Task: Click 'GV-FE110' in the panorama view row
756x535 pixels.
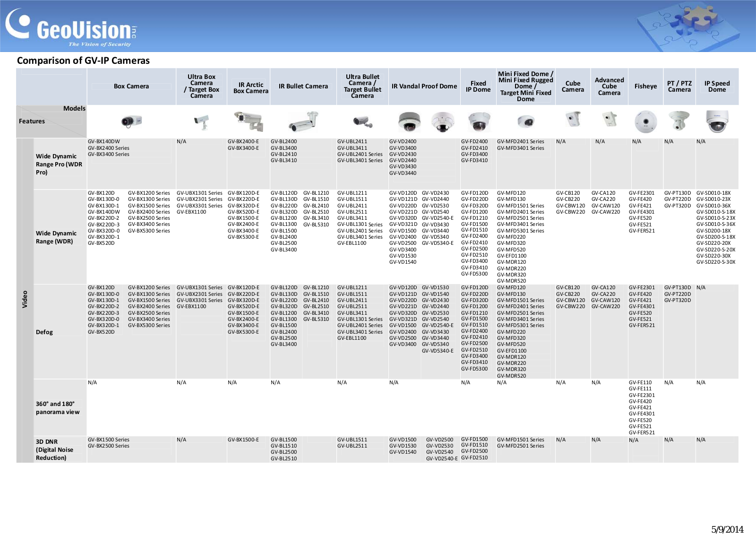Action: click(x=640, y=383)
